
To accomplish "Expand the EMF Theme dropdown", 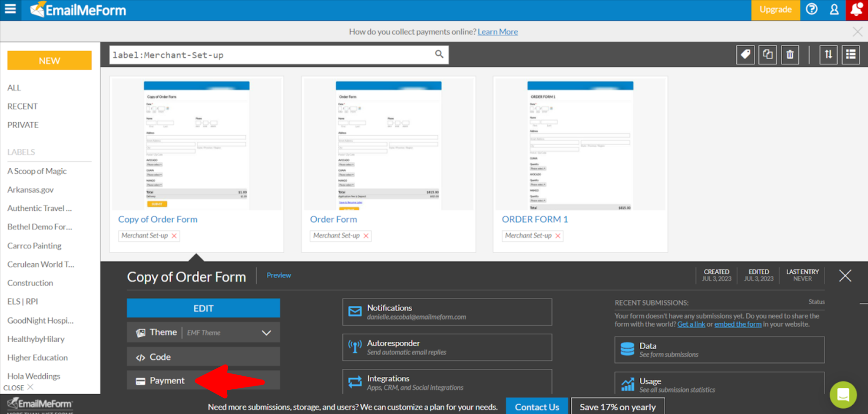I will [266, 333].
